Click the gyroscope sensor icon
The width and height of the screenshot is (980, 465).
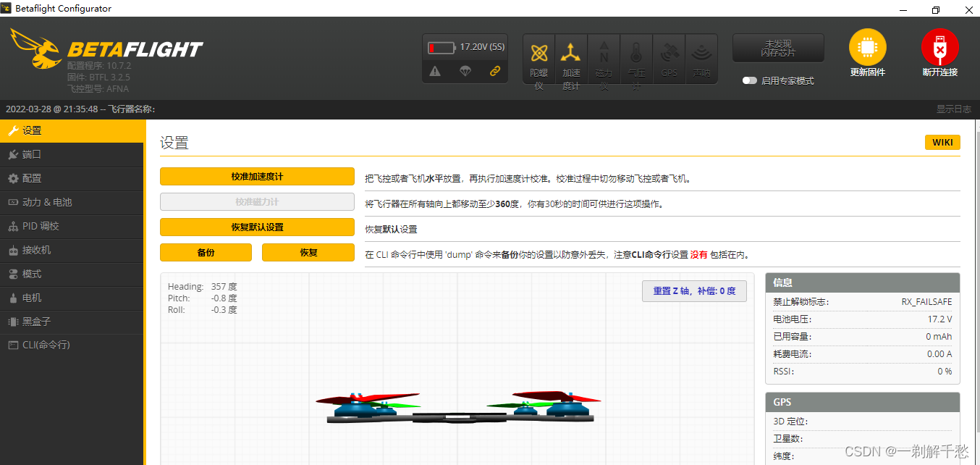tap(538, 53)
